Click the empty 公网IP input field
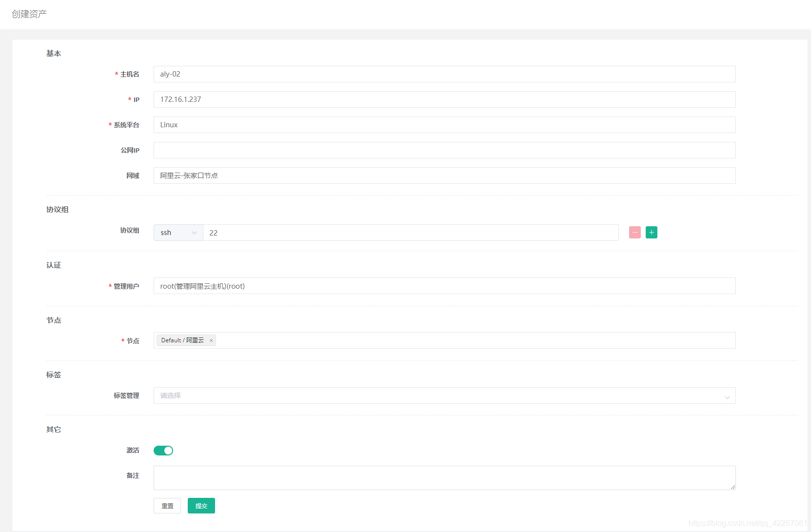Viewport: 811px width, 532px height. [x=444, y=150]
